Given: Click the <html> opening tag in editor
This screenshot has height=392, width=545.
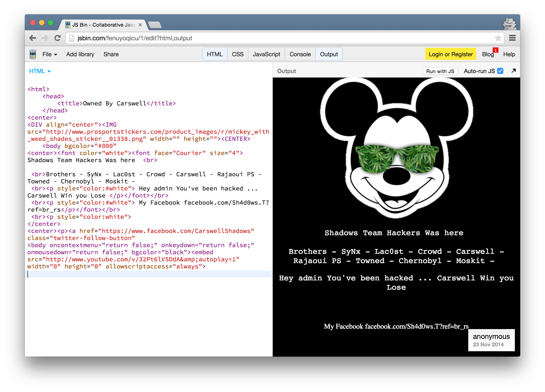Looking at the screenshot, I should point(38,89).
